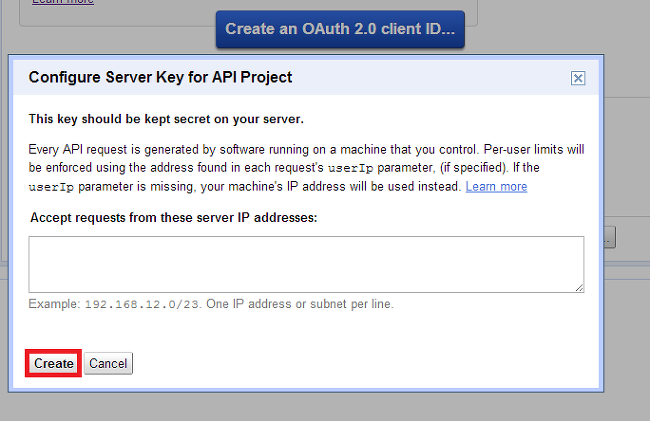The height and width of the screenshot is (421, 650).
Task: Close the Configure Server Key dialog
Action: [578, 78]
